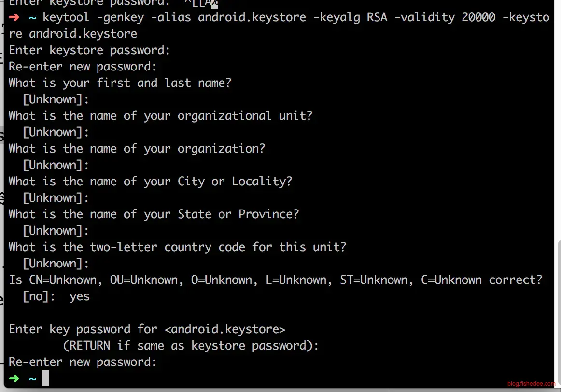Click the organizational unit question line

pos(160,116)
